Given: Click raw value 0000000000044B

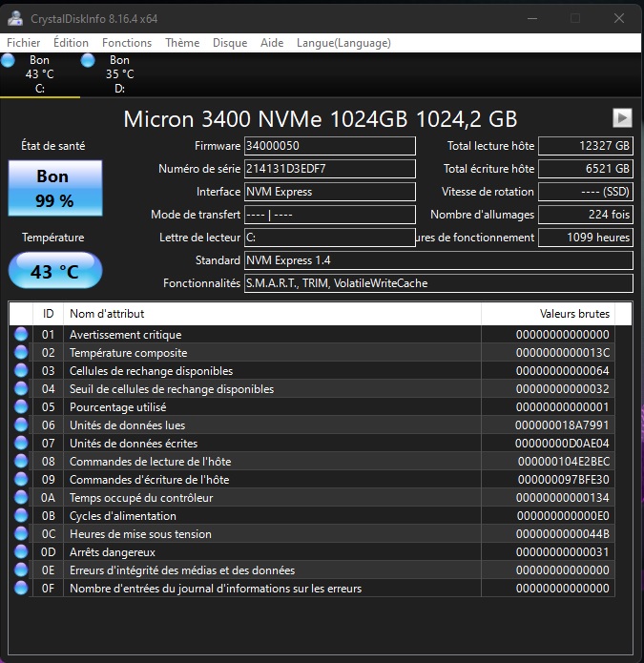Looking at the screenshot, I should [x=562, y=534].
